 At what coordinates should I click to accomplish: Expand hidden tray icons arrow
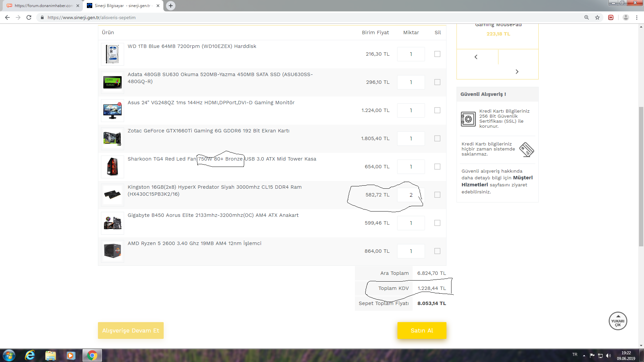584,356
